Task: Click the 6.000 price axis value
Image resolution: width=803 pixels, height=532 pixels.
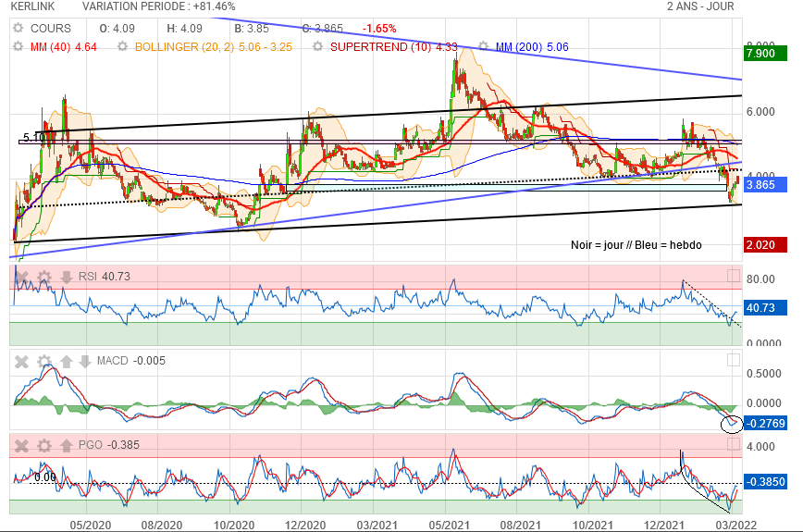Action: pos(760,112)
